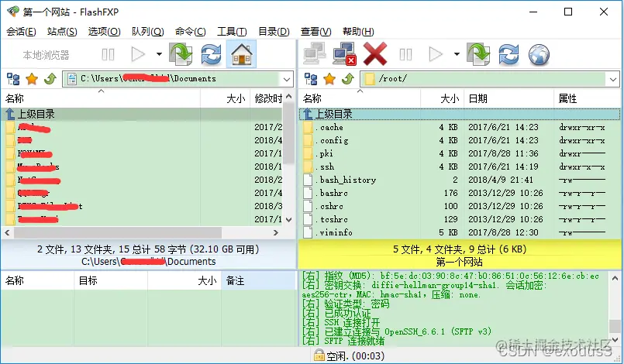Select the .cshrc file
Viewport: 624px width, 364px height.
(x=460, y=206)
